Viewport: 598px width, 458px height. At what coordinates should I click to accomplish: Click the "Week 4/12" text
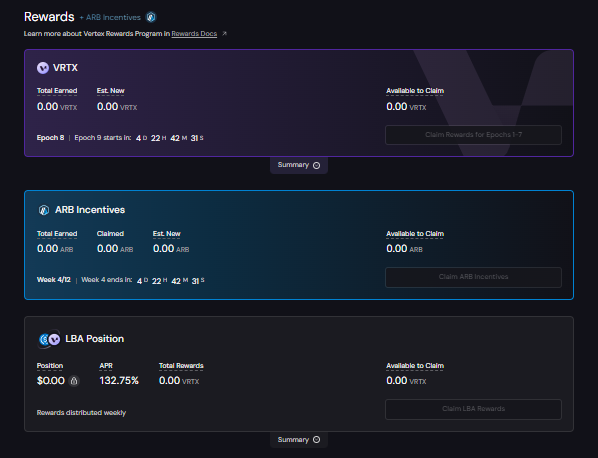[54, 280]
